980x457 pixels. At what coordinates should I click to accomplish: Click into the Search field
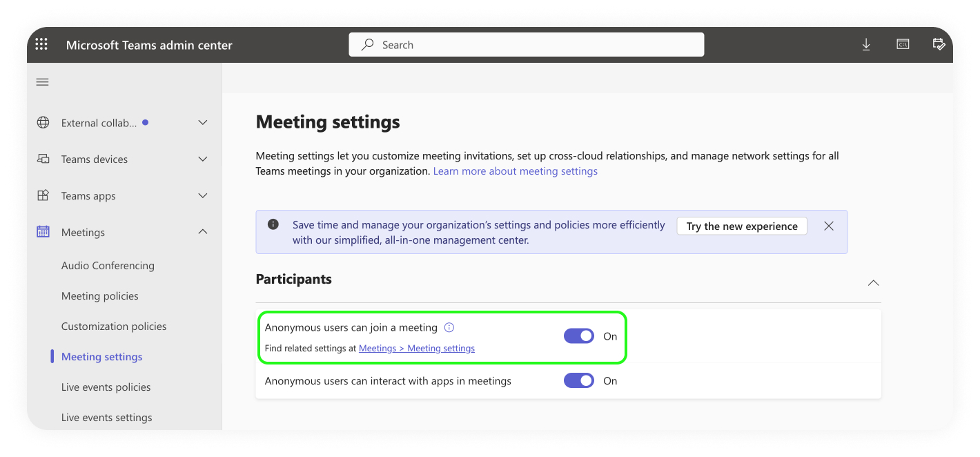pyautogui.click(x=527, y=44)
